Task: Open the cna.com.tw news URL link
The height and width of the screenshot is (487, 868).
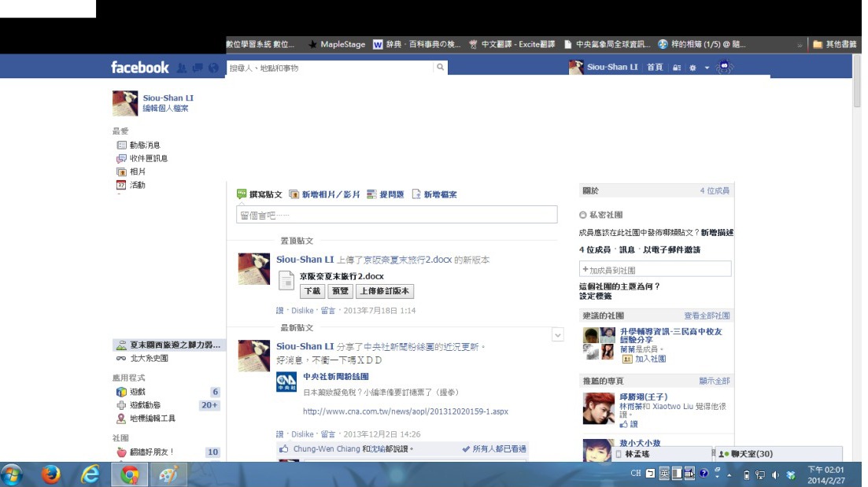Action: [x=405, y=411]
